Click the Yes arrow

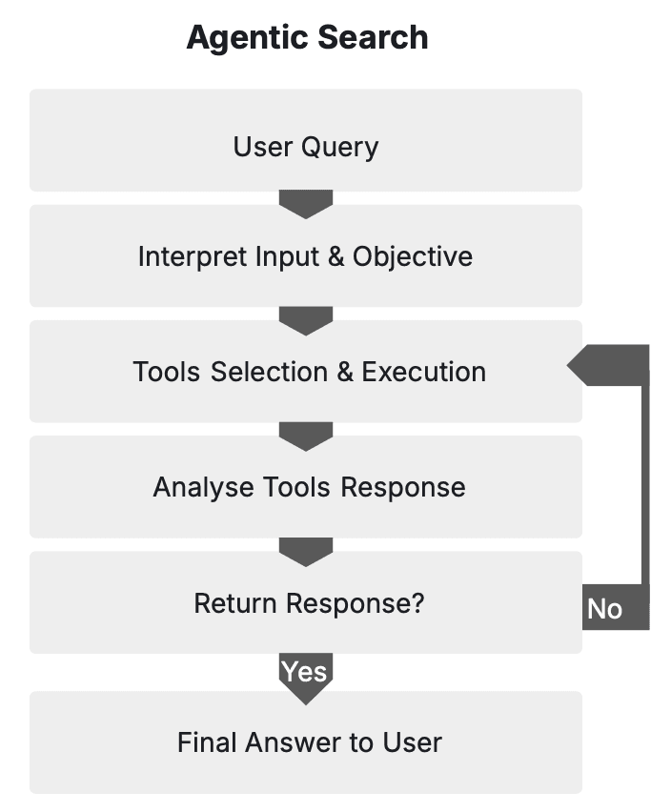[305, 677]
